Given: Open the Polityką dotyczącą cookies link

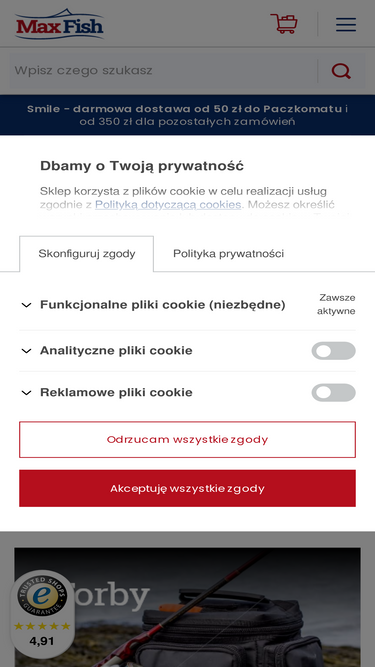Looking at the screenshot, I should [x=168, y=205].
